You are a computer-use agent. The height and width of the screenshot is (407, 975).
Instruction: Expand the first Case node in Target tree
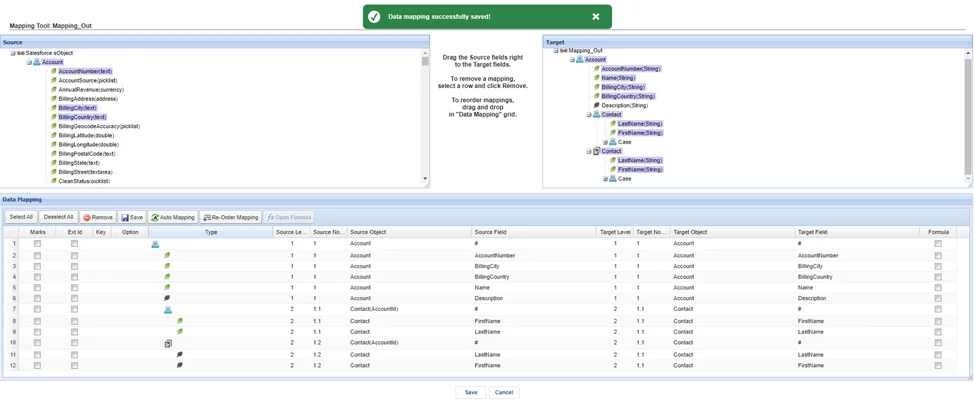(x=605, y=142)
